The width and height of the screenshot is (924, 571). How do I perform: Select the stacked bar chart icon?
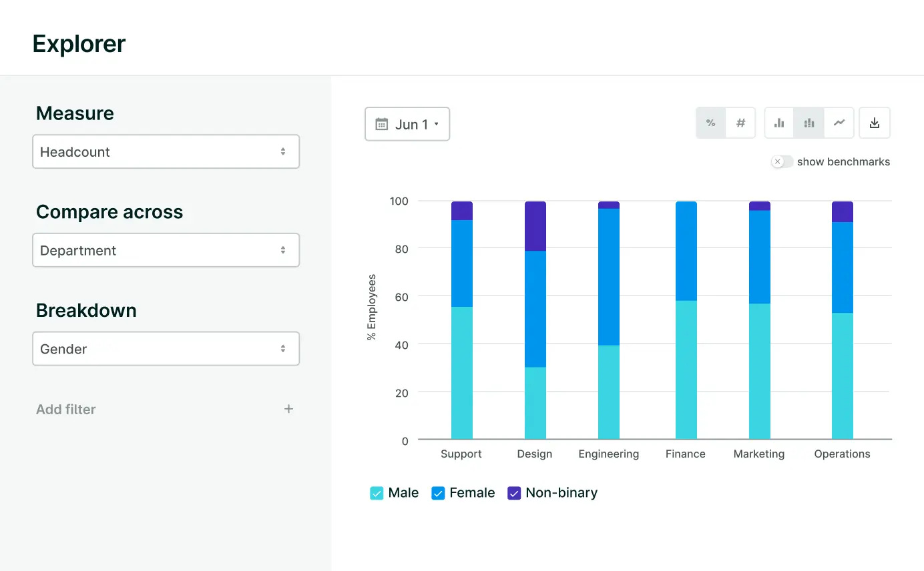(x=809, y=123)
